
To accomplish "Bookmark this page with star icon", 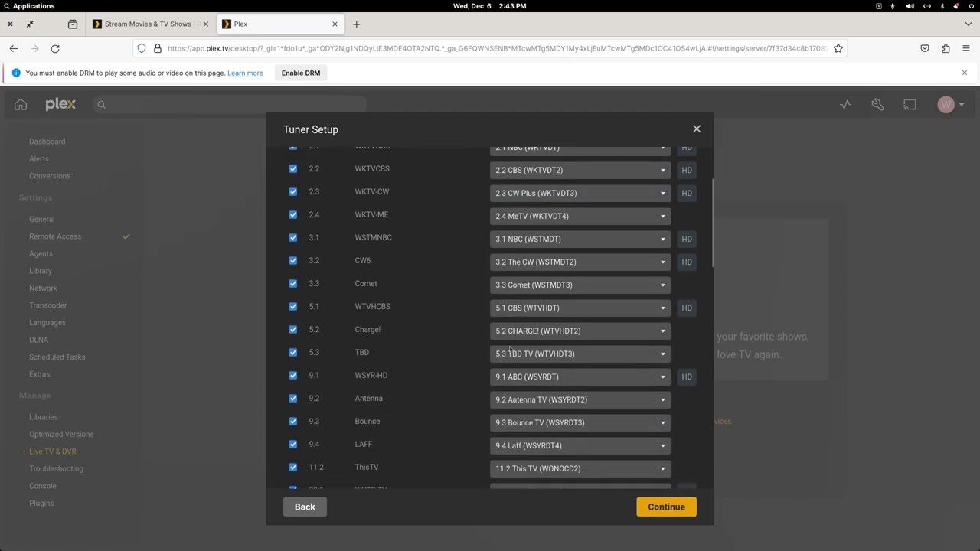I will 838,48.
